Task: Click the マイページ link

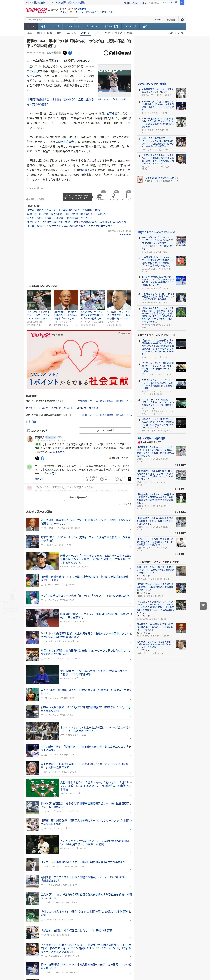Action: click(x=157, y=19)
